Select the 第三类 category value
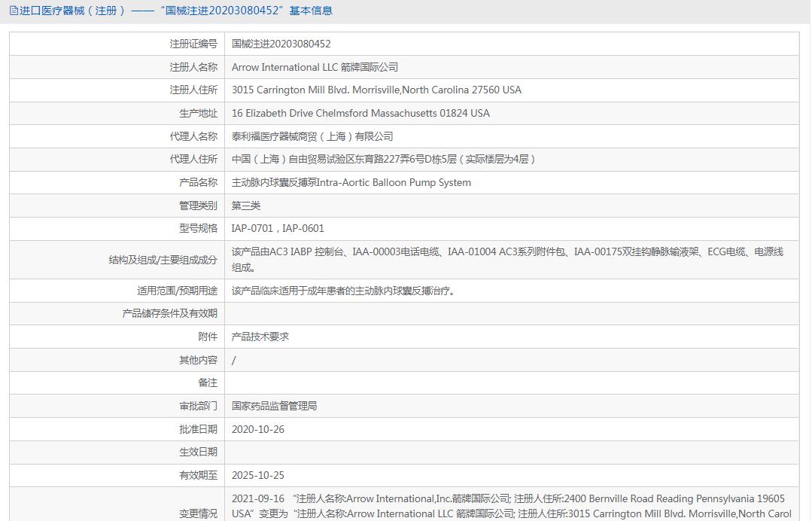 pyautogui.click(x=246, y=206)
